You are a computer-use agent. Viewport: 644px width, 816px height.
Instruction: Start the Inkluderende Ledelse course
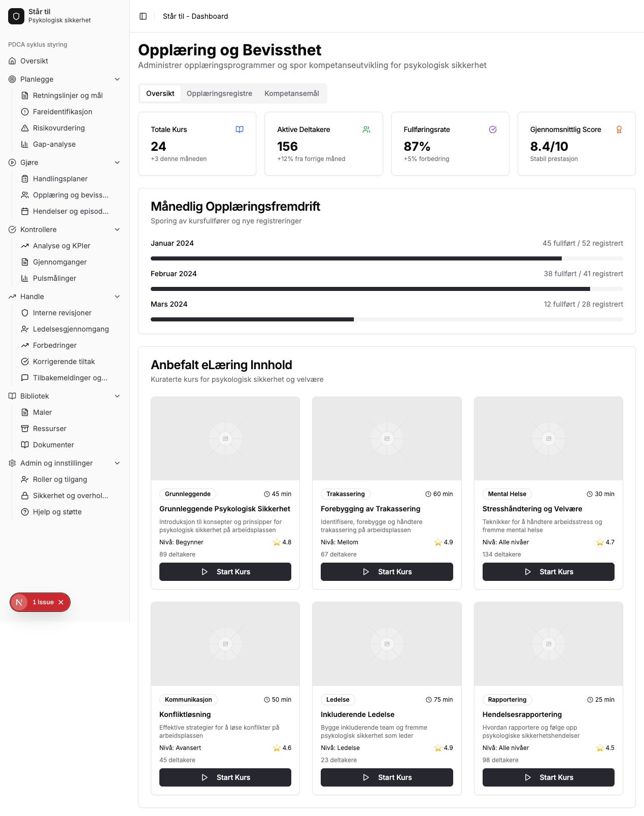point(387,777)
